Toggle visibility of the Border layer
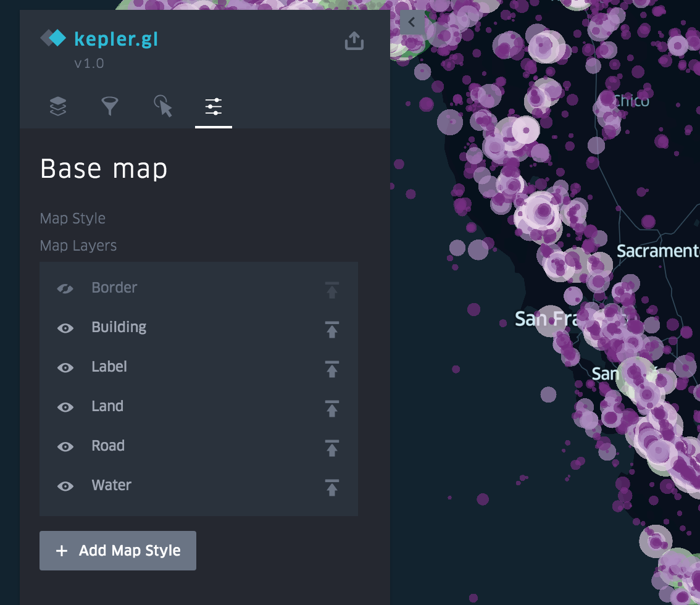 coord(65,288)
